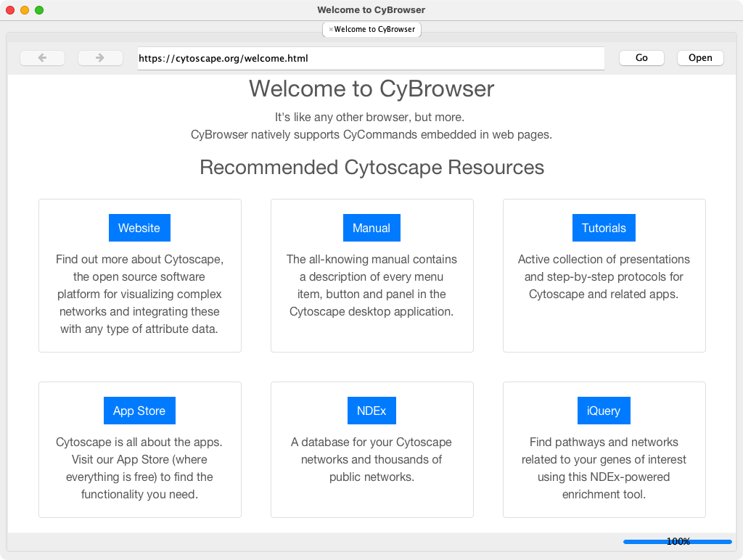743x560 pixels.
Task: Open the Website resource link
Action: pyautogui.click(x=139, y=228)
